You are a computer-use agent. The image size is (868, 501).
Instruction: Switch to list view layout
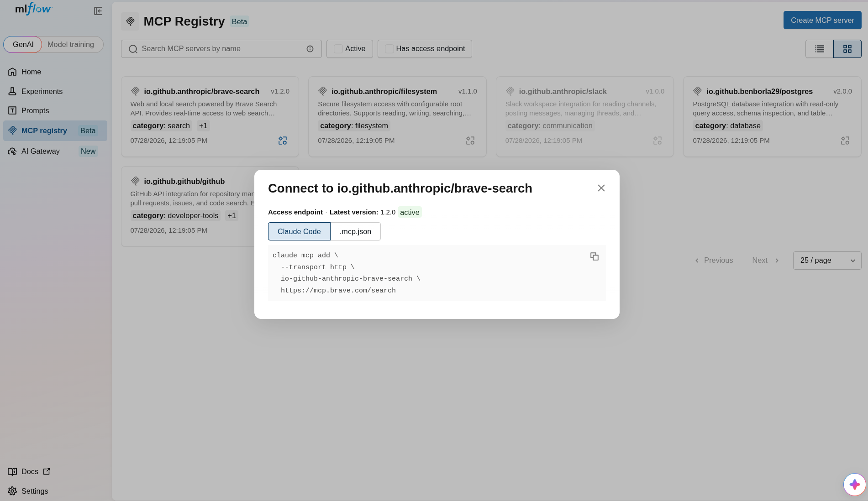click(x=820, y=49)
